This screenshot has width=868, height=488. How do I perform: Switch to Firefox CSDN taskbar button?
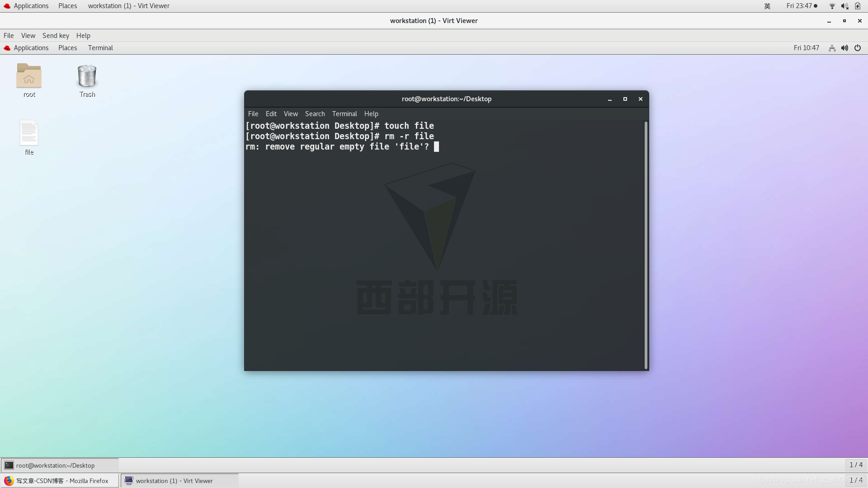[x=60, y=480]
